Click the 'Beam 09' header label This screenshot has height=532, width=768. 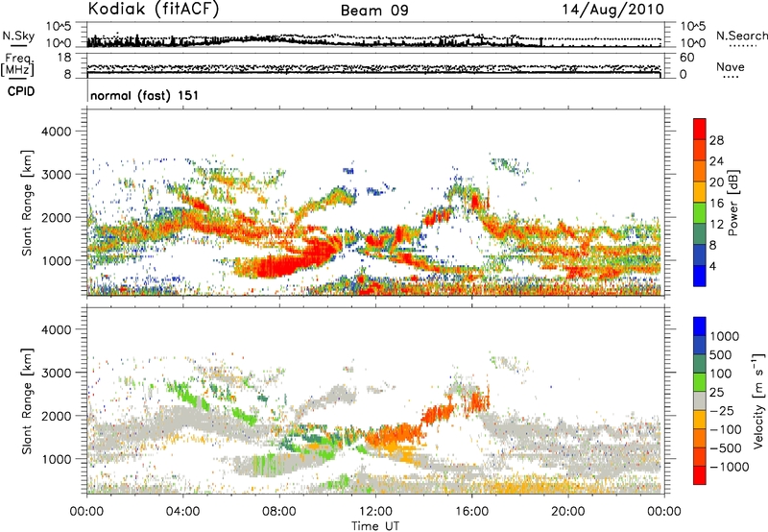[x=374, y=11]
